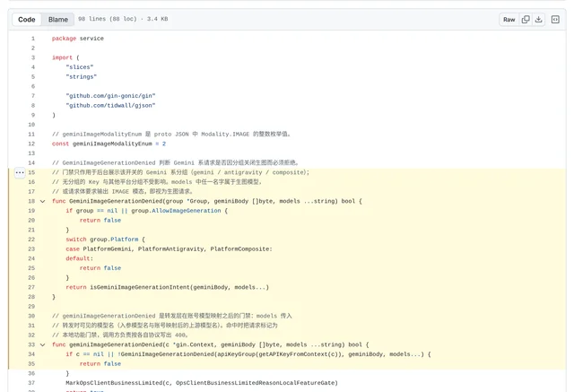Select line number 12

pyautogui.click(x=31, y=144)
